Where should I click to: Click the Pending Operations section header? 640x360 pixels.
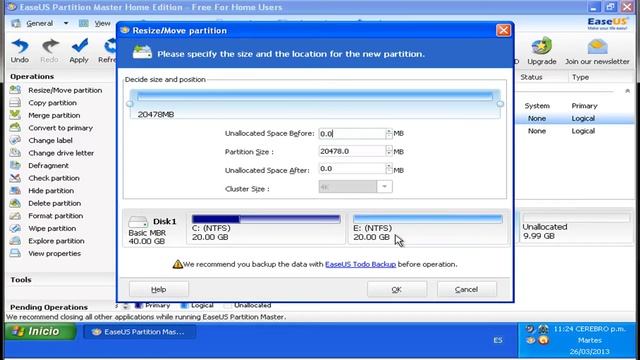[x=49, y=307]
